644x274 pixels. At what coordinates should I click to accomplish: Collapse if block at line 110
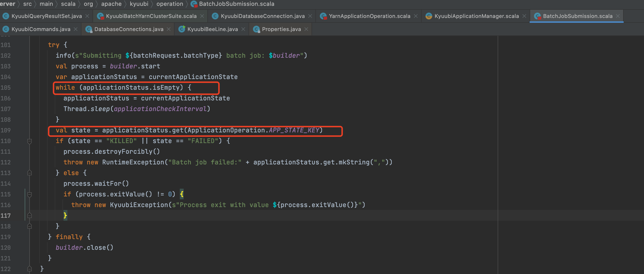point(30,141)
